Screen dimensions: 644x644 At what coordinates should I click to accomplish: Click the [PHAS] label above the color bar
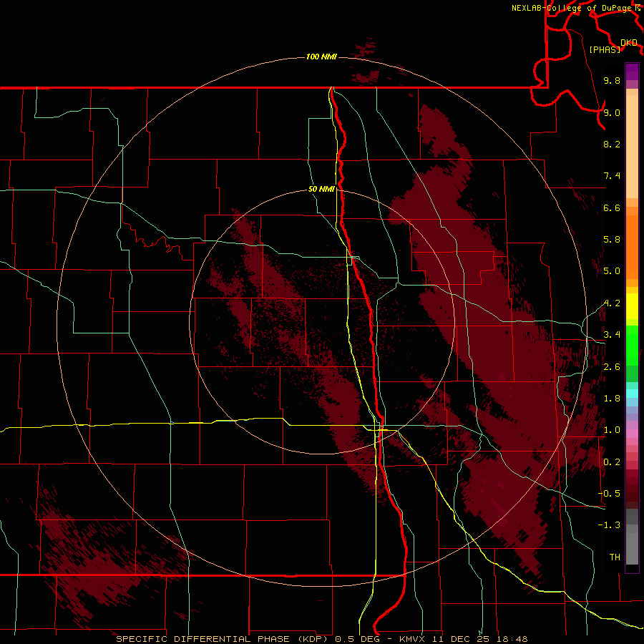(x=605, y=49)
